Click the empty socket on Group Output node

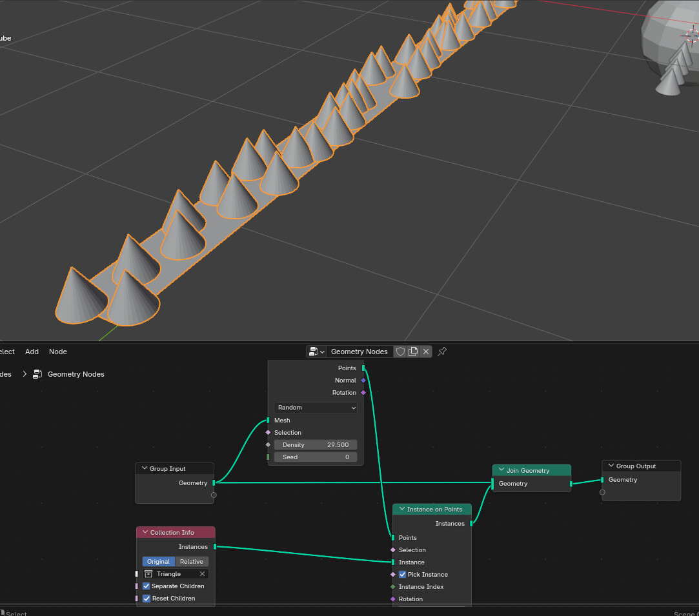pos(602,492)
